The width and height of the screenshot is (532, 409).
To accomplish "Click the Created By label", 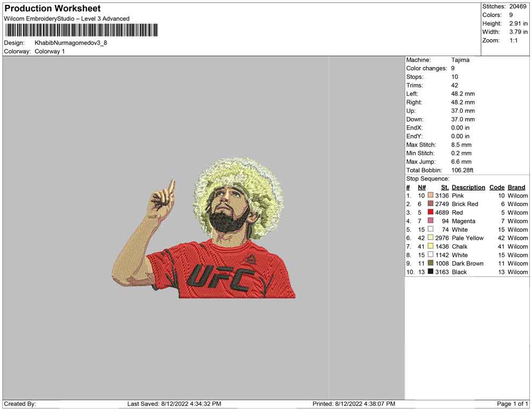I will pos(20,404).
